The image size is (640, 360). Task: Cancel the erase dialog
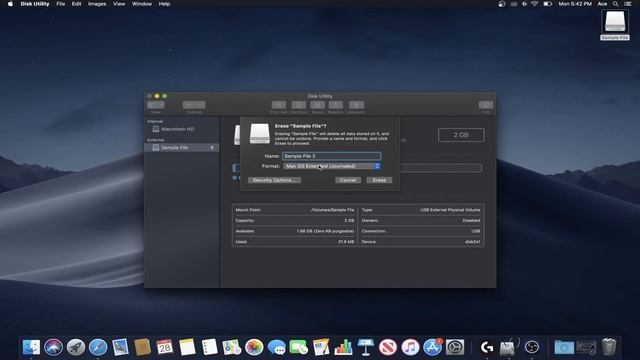point(348,180)
